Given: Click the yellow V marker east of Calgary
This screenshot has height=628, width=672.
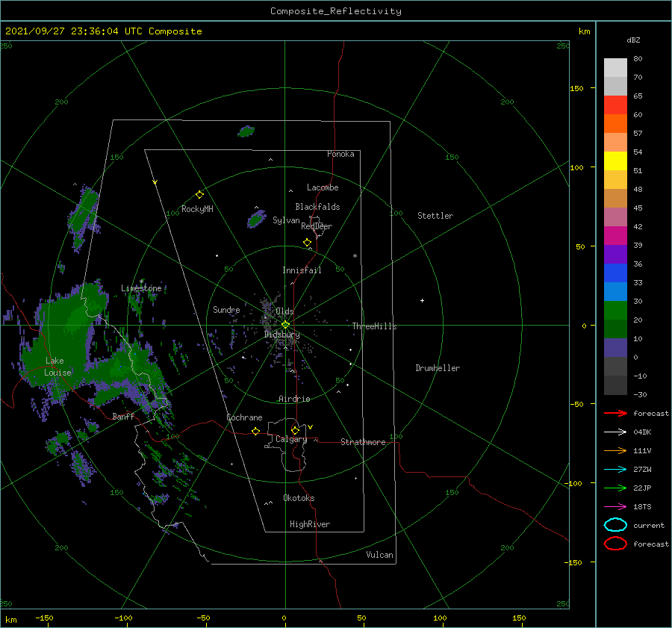Looking at the screenshot, I should (x=311, y=427).
